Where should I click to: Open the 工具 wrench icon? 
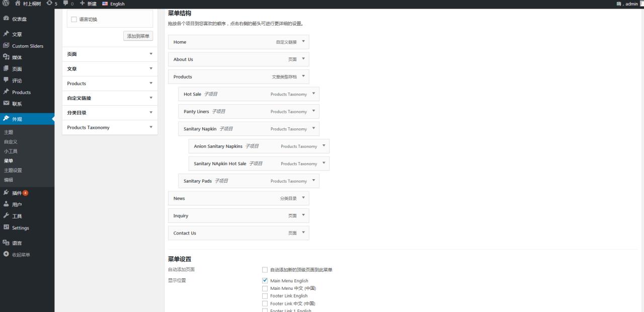tap(6, 216)
